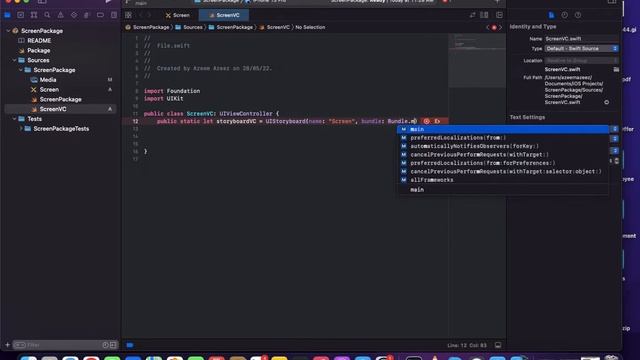Select Media in the navigator
Screen dimensions: 640x360
[x=48, y=80]
